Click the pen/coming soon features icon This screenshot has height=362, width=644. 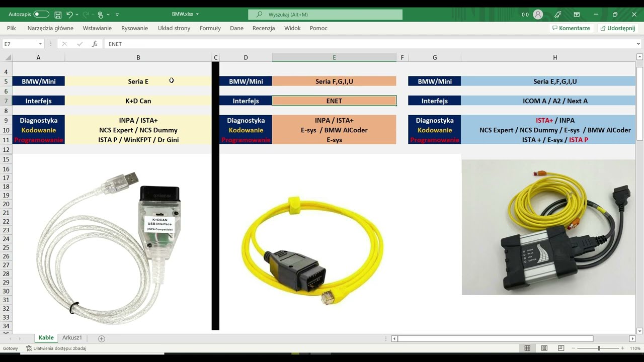pyautogui.click(x=557, y=15)
